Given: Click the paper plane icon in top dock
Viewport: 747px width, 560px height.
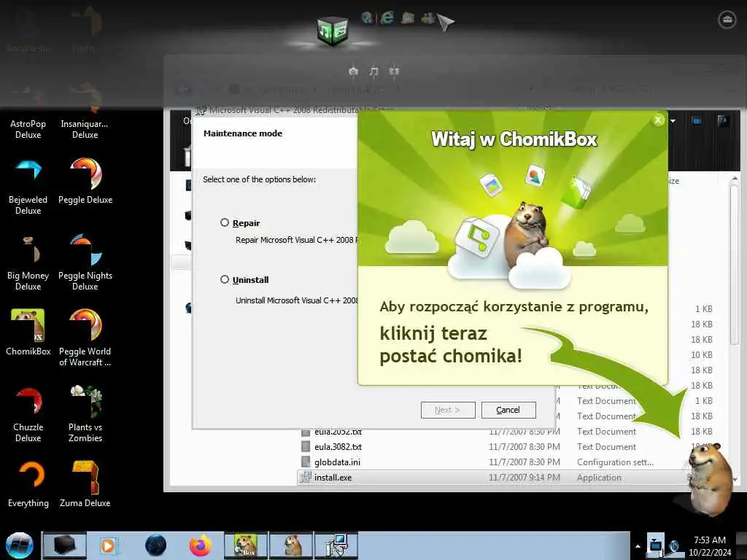Looking at the screenshot, I should pos(446,22).
